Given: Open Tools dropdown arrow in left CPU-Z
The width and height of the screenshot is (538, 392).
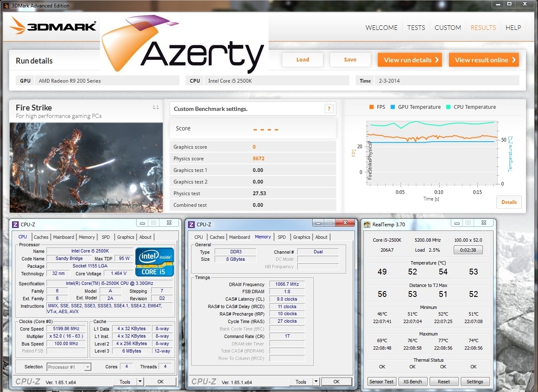Looking at the screenshot, I should click(x=140, y=382).
